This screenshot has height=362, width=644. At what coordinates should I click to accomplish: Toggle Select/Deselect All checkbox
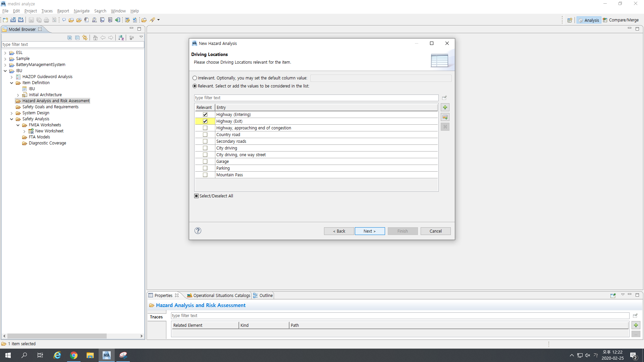[x=197, y=196]
